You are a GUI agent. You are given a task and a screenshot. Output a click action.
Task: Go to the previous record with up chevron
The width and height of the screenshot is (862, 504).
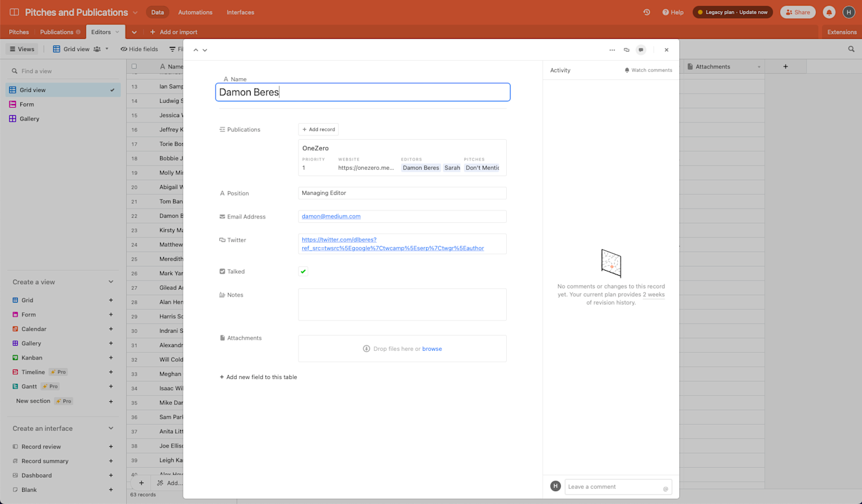coord(196,50)
